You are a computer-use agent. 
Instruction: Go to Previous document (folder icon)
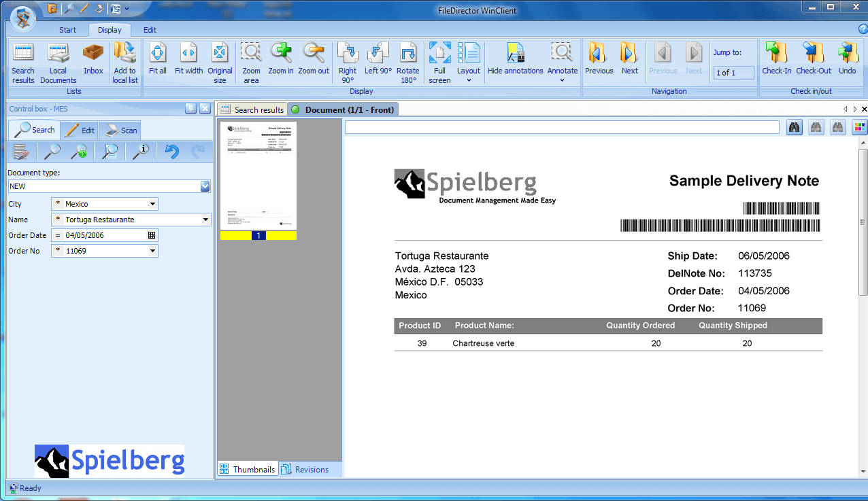coord(599,58)
